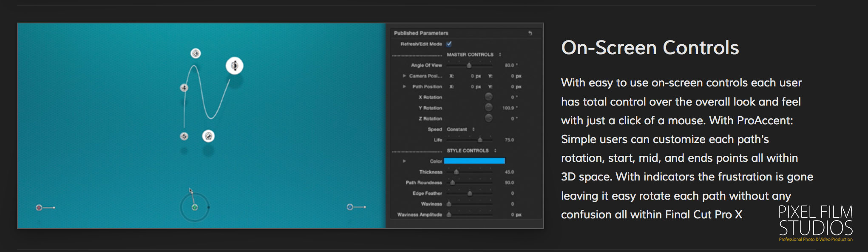Select on-screen path point 1

(234, 66)
